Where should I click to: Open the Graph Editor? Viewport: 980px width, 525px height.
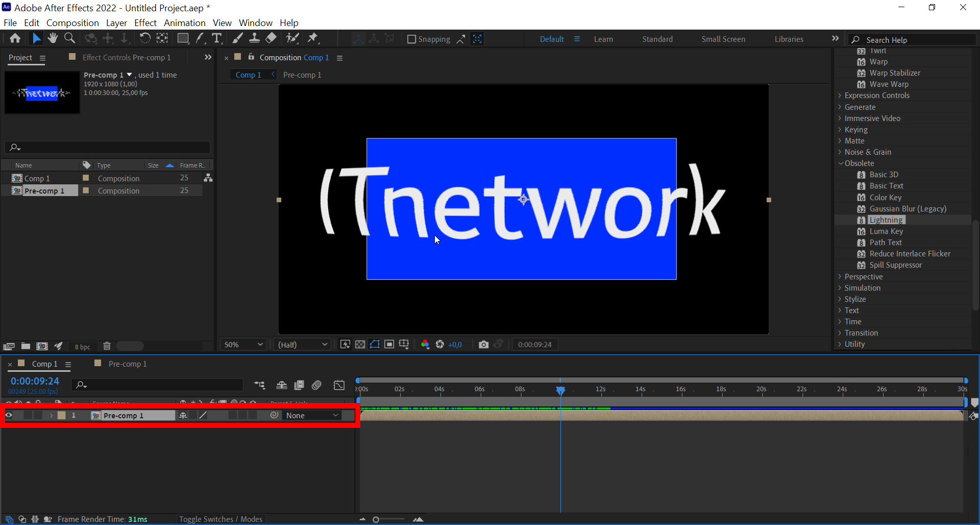coord(339,385)
